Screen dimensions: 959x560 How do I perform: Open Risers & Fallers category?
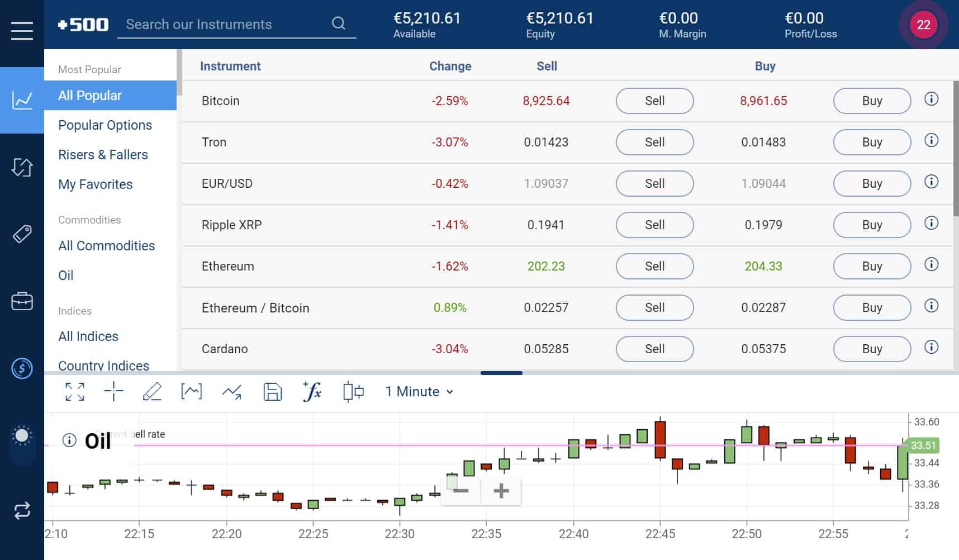point(103,155)
